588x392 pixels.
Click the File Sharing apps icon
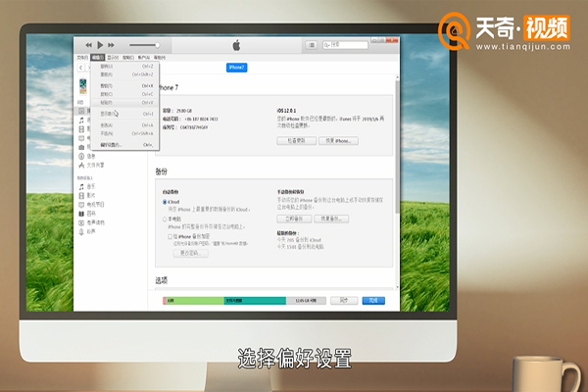[81, 165]
